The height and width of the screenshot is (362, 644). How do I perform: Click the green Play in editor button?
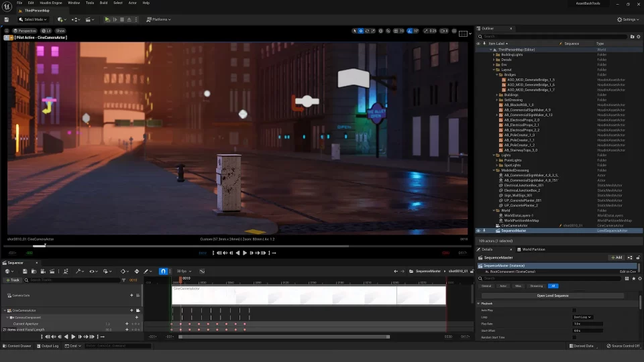point(107,19)
